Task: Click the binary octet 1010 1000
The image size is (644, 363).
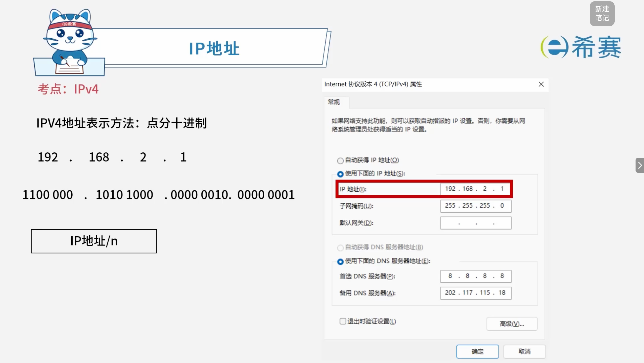Action: click(x=125, y=195)
